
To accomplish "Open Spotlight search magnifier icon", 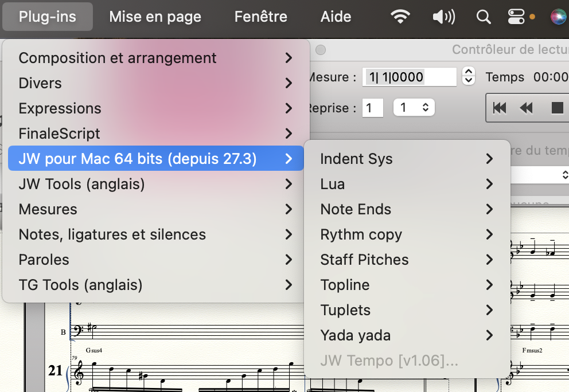I will (x=484, y=17).
